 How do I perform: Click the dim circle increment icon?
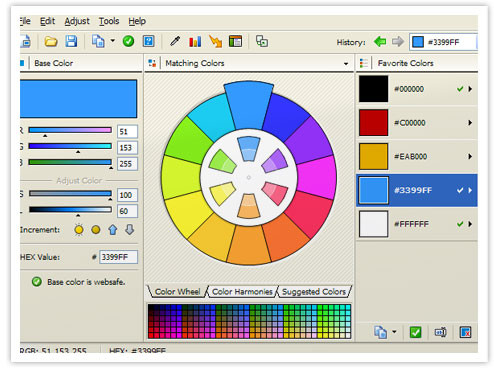(x=96, y=230)
